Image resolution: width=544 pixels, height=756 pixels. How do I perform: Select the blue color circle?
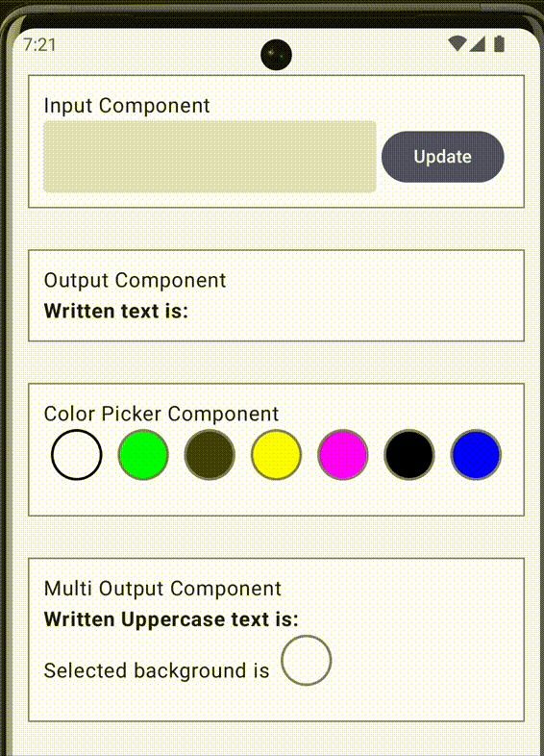(x=476, y=455)
